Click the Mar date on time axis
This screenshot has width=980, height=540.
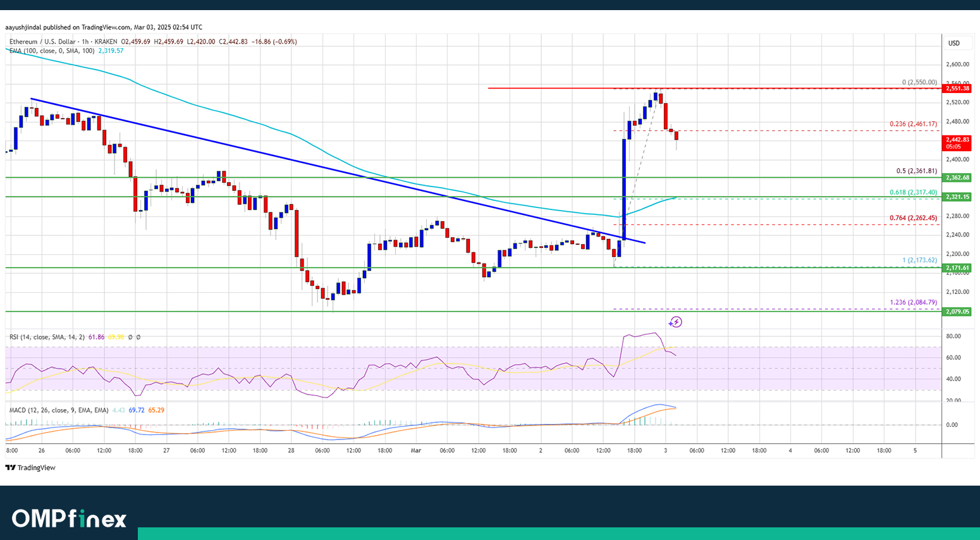coord(415,450)
